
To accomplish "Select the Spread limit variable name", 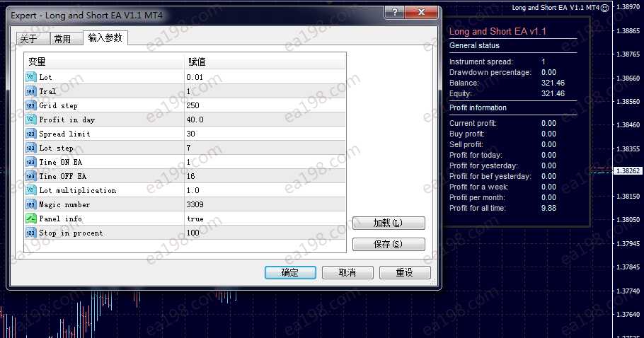I will [x=64, y=134].
